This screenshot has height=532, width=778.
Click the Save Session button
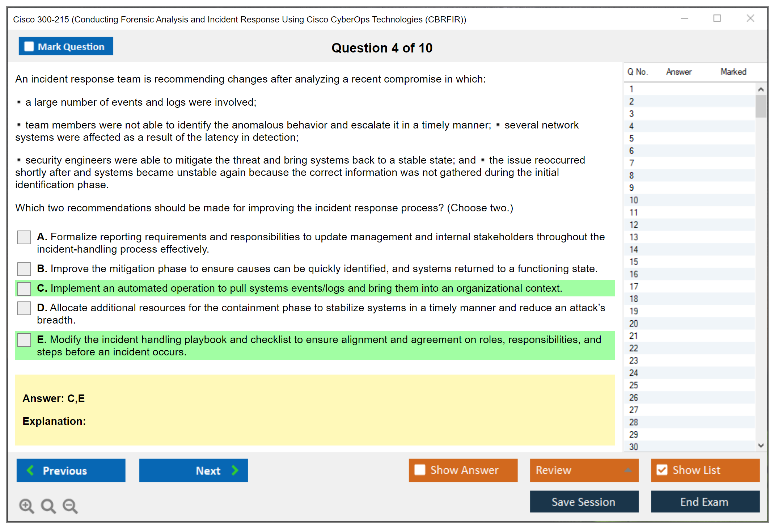(584, 502)
